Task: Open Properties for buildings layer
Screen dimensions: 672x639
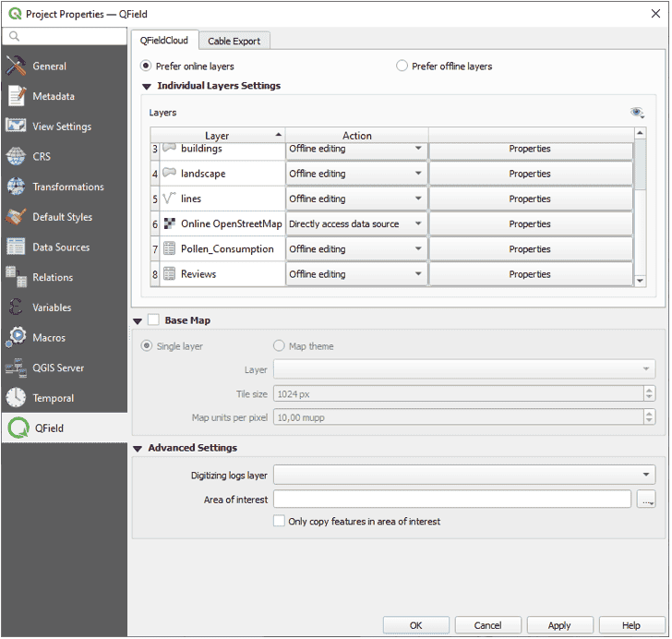Action: point(531,149)
